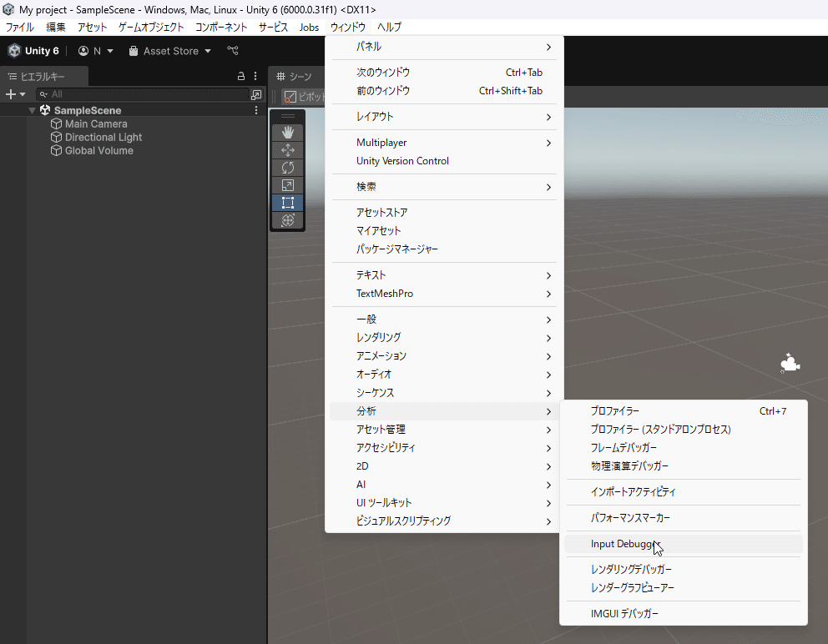Open the hierarchy create dropdown plus arrow
Screen dimensions: 828x644
point(22,94)
